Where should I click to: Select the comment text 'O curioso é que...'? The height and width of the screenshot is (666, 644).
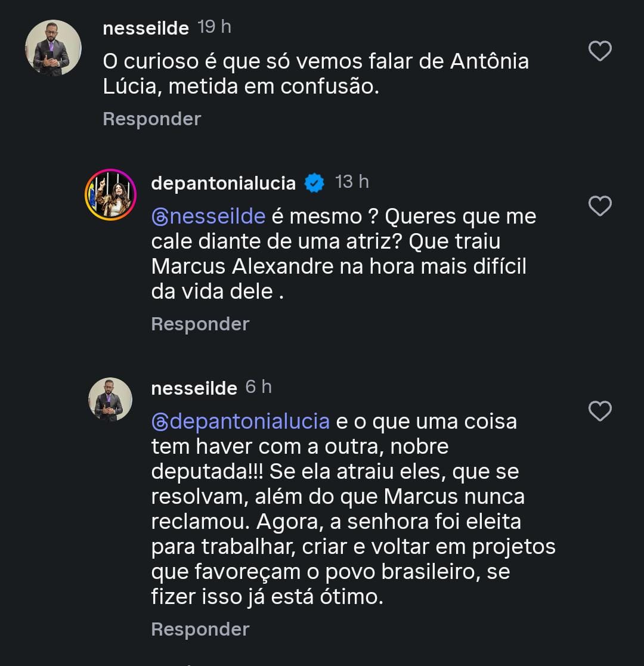[x=316, y=74]
